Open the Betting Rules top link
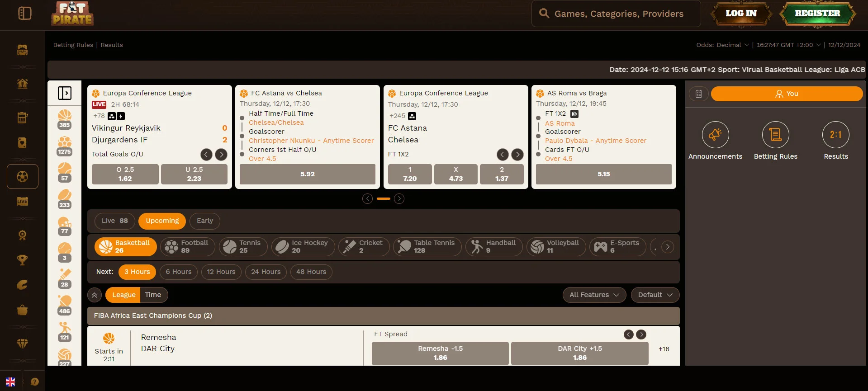The width and height of the screenshot is (868, 391). click(x=73, y=45)
